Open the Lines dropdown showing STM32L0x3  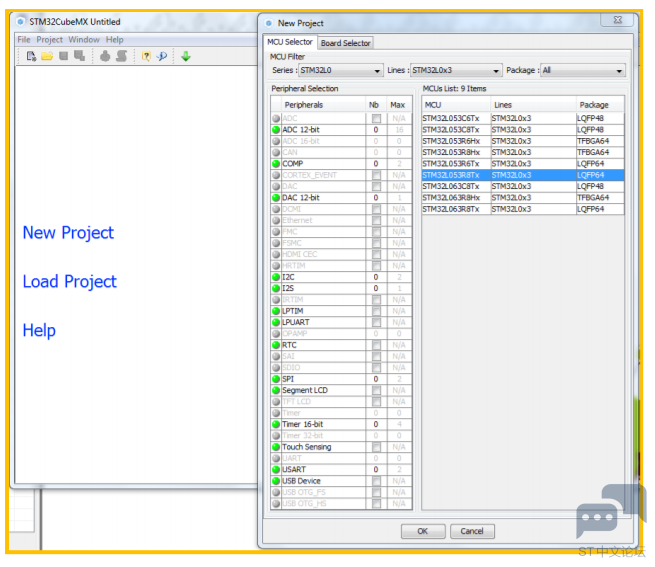pos(456,70)
